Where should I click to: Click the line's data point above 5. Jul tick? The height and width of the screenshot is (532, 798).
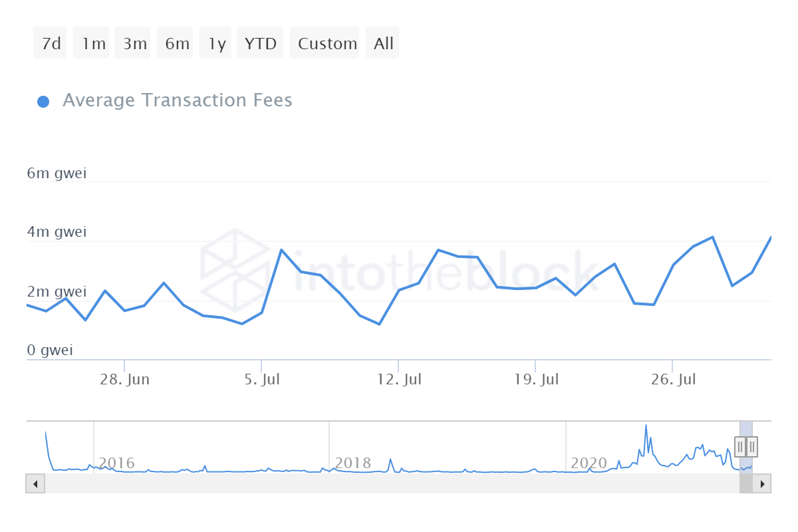262,313
